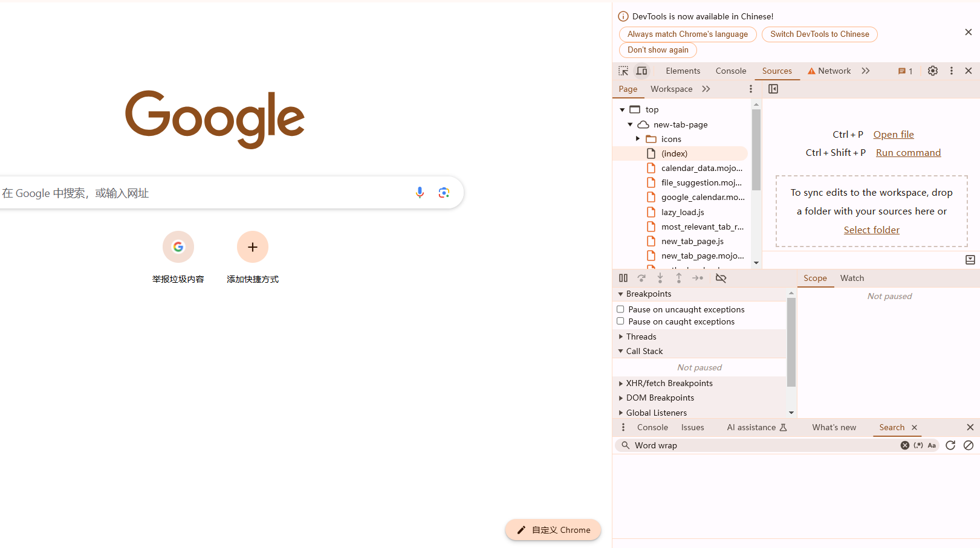980x548 pixels.
Task: Open the Network panel
Action: [829, 71]
